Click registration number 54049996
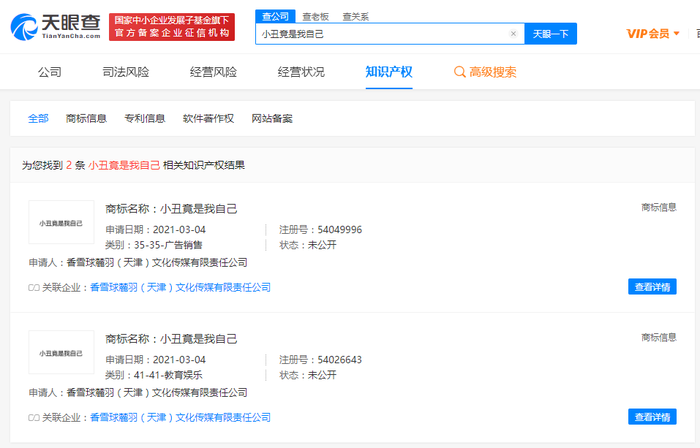Viewport: 700px width, 448px height. pyautogui.click(x=340, y=230)
